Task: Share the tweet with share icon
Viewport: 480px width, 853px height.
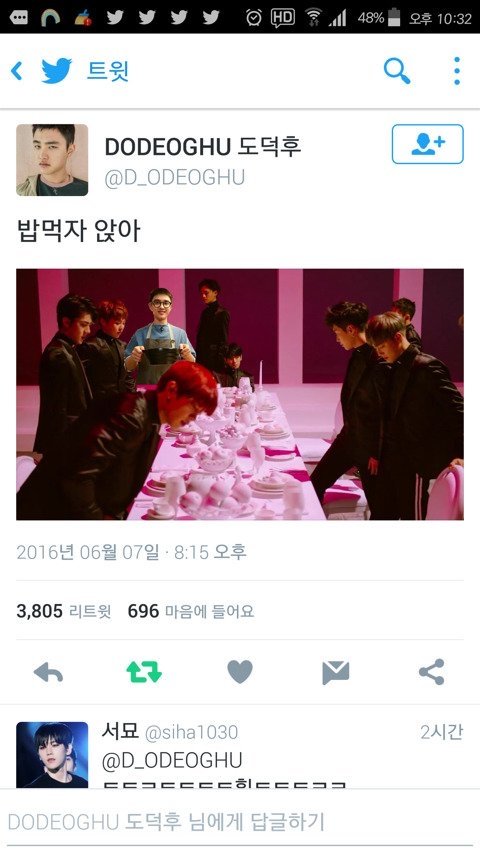Action: tap(432, 672)
